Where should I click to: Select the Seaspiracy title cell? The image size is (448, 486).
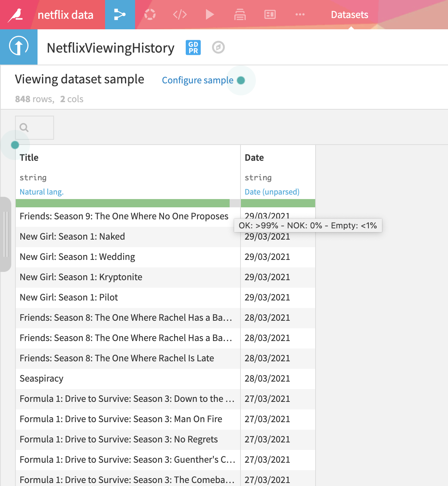pos(128,379)
